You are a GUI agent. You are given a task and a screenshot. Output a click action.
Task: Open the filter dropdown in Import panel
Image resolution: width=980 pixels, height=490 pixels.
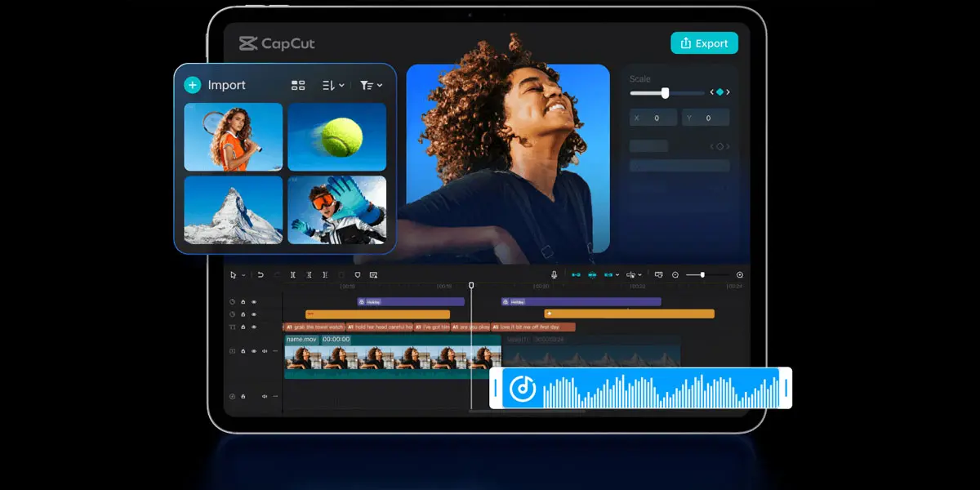tap(371, 85)
